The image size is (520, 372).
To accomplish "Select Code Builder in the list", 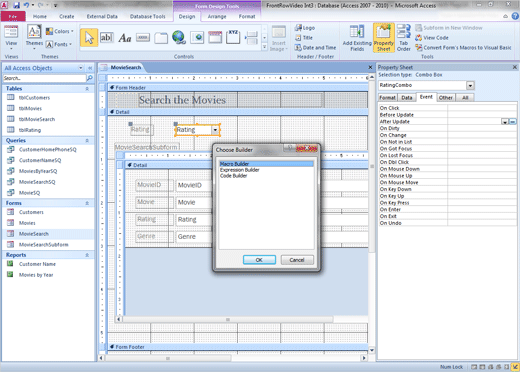I will [233, 176].
